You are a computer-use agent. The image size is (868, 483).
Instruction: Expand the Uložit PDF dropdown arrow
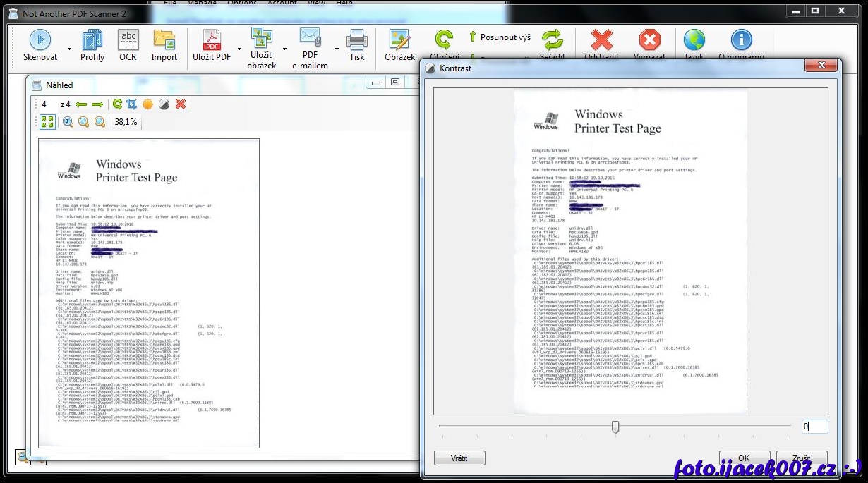coord(240,49)
